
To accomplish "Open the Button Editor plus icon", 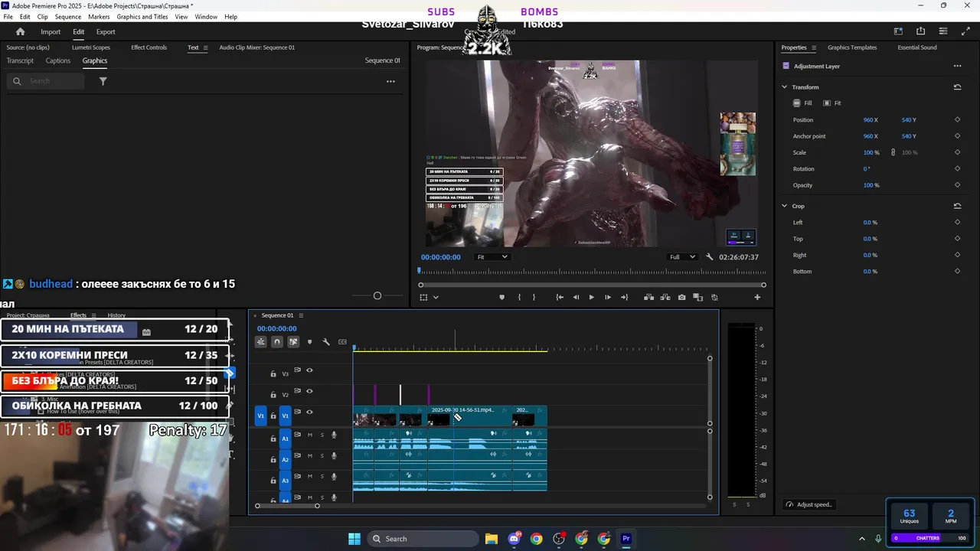I will [x=757, y=297].
